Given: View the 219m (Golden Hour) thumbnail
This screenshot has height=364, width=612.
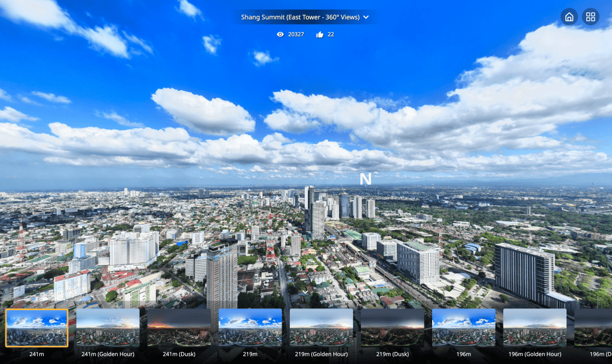Looking at the screenshot, I should 321,328.
